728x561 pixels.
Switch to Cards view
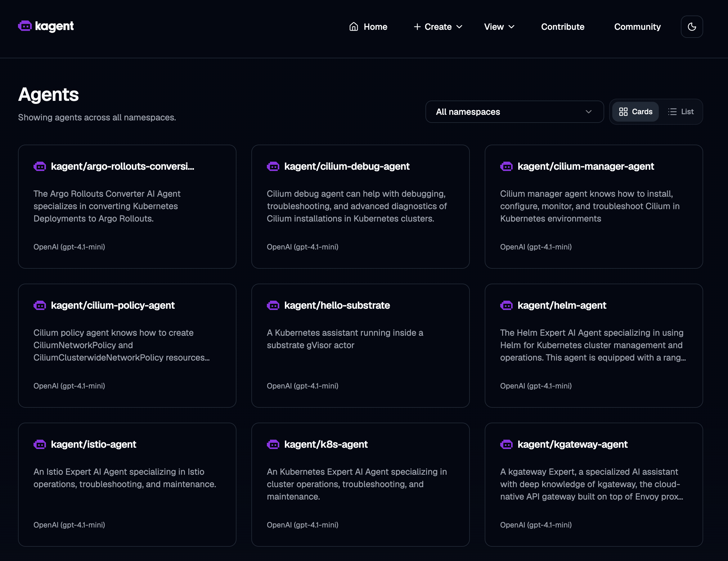tap(635, 112)
